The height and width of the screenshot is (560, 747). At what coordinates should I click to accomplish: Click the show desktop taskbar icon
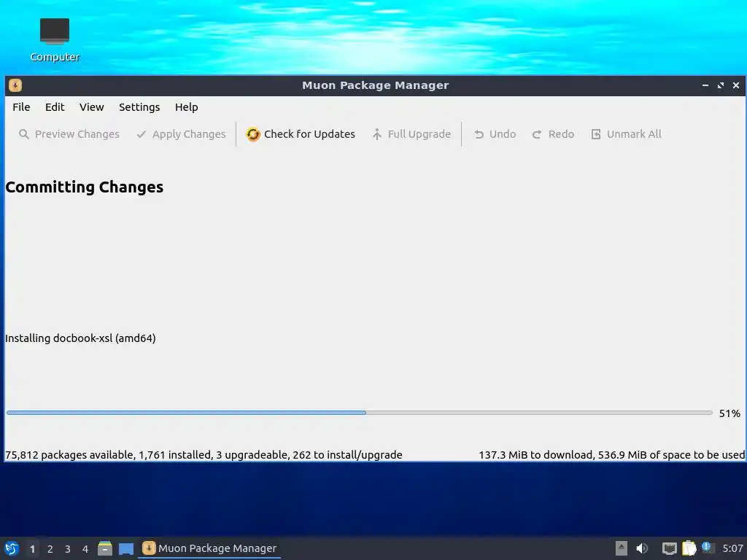pos(125,549)
